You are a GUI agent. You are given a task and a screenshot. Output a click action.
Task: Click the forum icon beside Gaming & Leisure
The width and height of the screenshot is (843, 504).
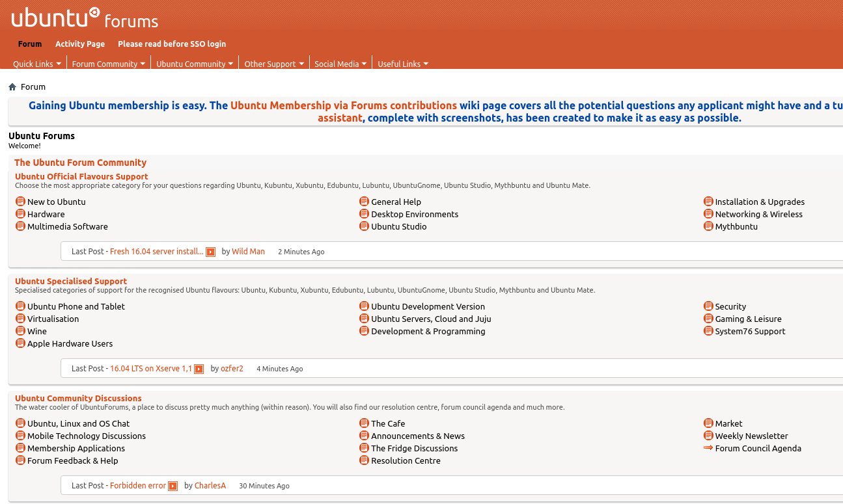709,319
